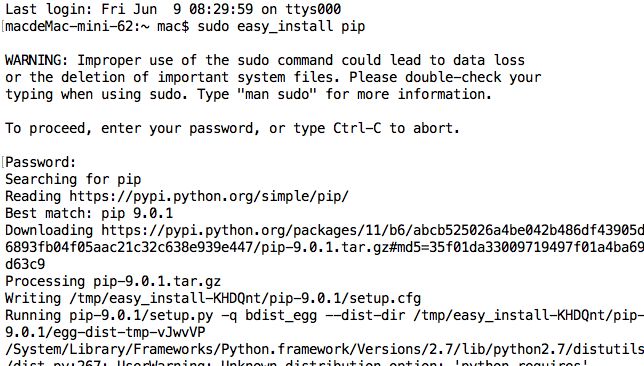Click the 'Ctrl-C to abort' text

click(x=396, y=128)
